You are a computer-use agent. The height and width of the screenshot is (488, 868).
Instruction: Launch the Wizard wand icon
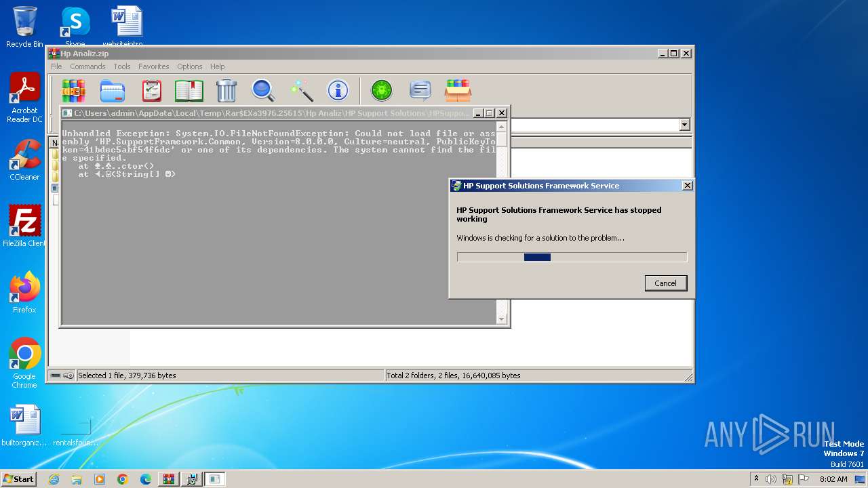tap(300, 90)
